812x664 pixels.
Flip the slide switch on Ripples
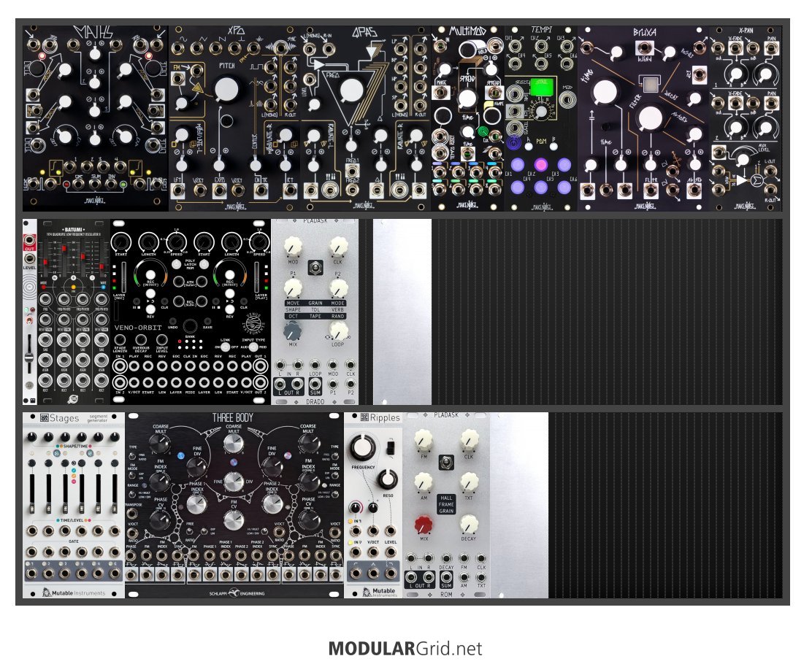391,447
